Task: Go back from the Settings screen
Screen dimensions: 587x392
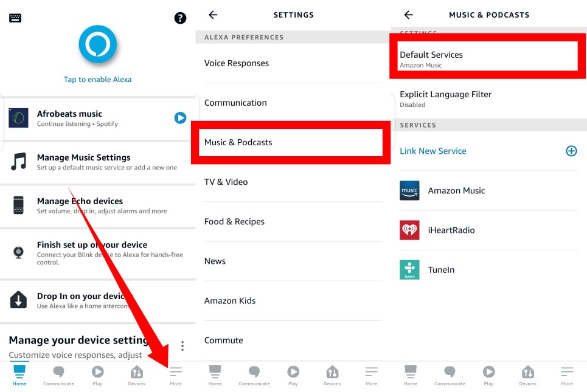Action: (x=213, y=15)
